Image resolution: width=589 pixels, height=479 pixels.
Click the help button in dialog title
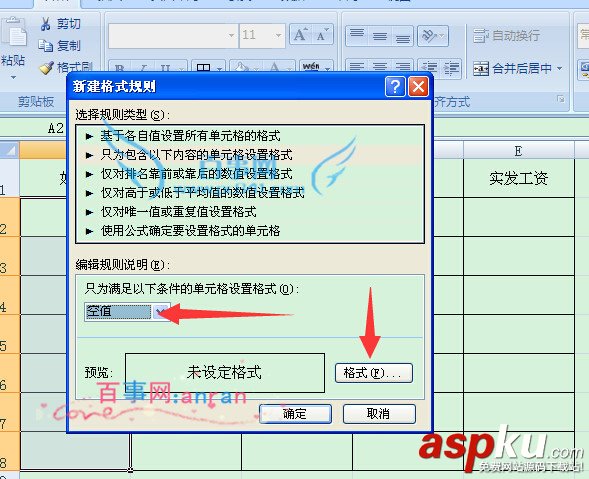pyautogui.click(x=395, y=87)
